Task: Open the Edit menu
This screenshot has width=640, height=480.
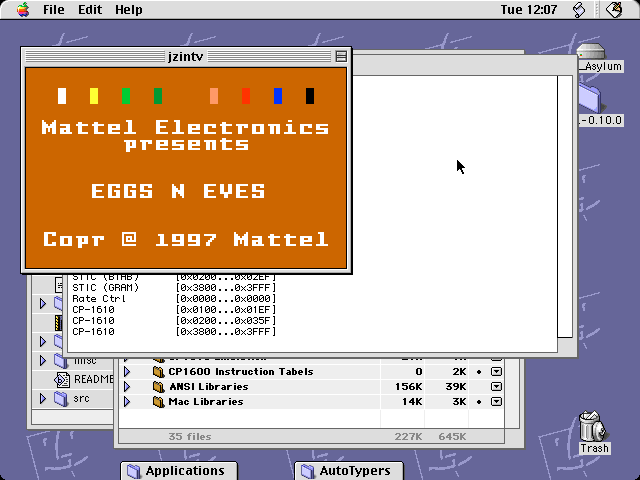Action: point(90,9)
